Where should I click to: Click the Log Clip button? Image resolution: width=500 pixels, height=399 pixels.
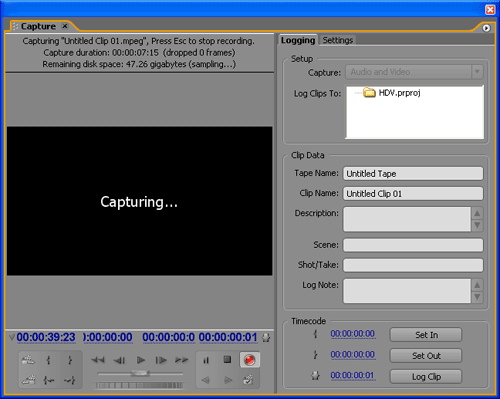tap(426, 377)
